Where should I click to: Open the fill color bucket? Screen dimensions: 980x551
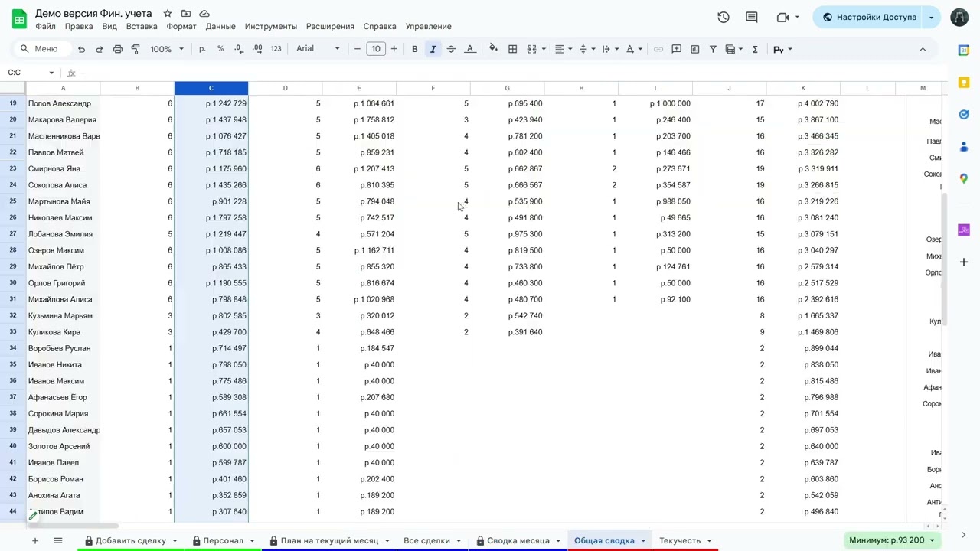coord(493,49)
